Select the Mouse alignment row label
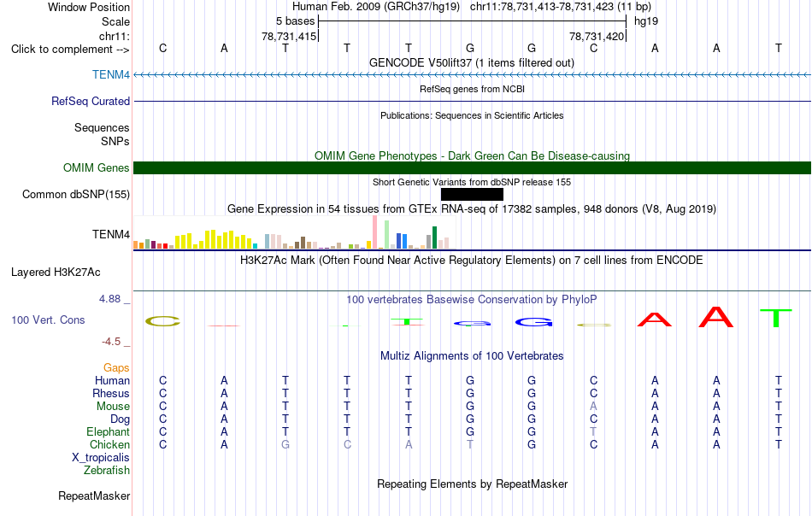812x516 pixels. click(x=113, y=407)
